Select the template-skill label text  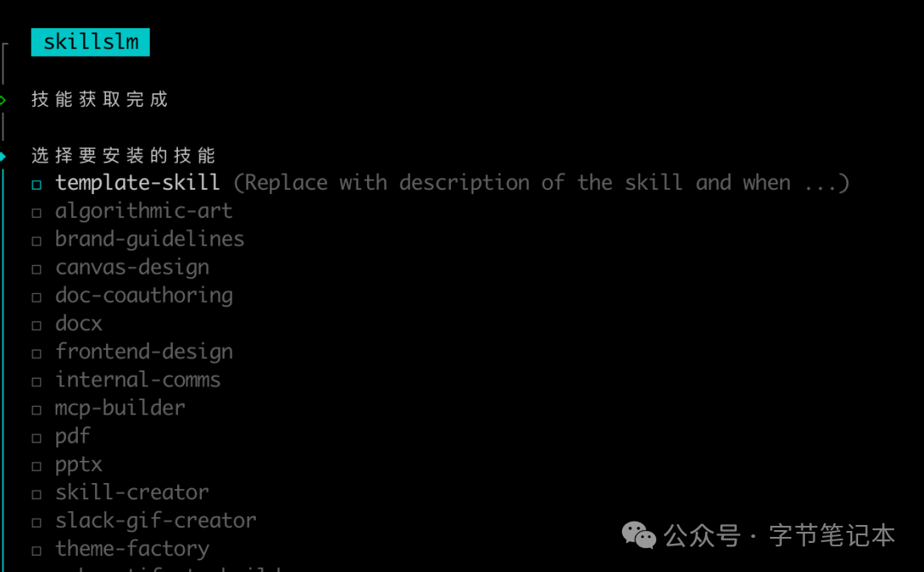pyautogui.click(x=137, y=183)
